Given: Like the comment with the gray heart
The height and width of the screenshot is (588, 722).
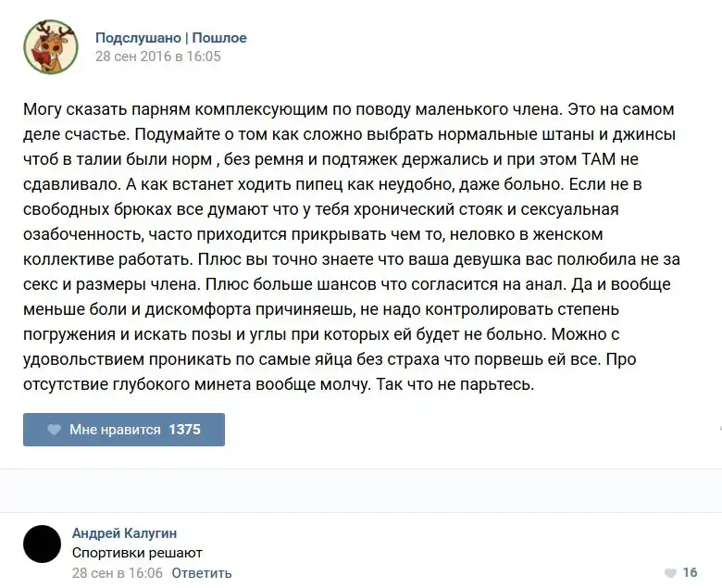Looking at the screenshot, I should coord(670,573).
